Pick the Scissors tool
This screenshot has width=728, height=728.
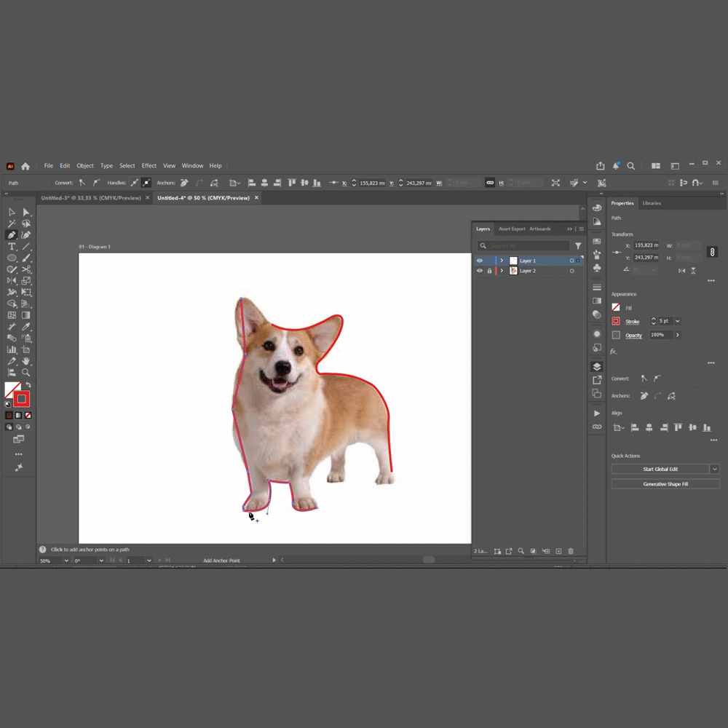26,269
